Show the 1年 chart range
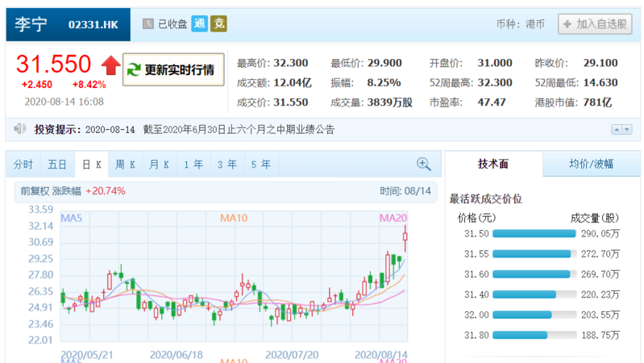Screen dimensions: 644x363 coord(193,165)
